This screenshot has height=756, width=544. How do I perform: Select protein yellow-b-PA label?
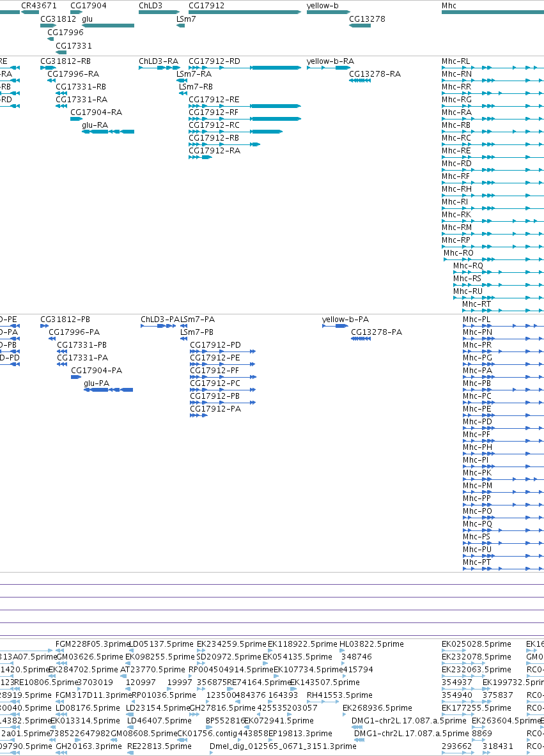[345, 319]
